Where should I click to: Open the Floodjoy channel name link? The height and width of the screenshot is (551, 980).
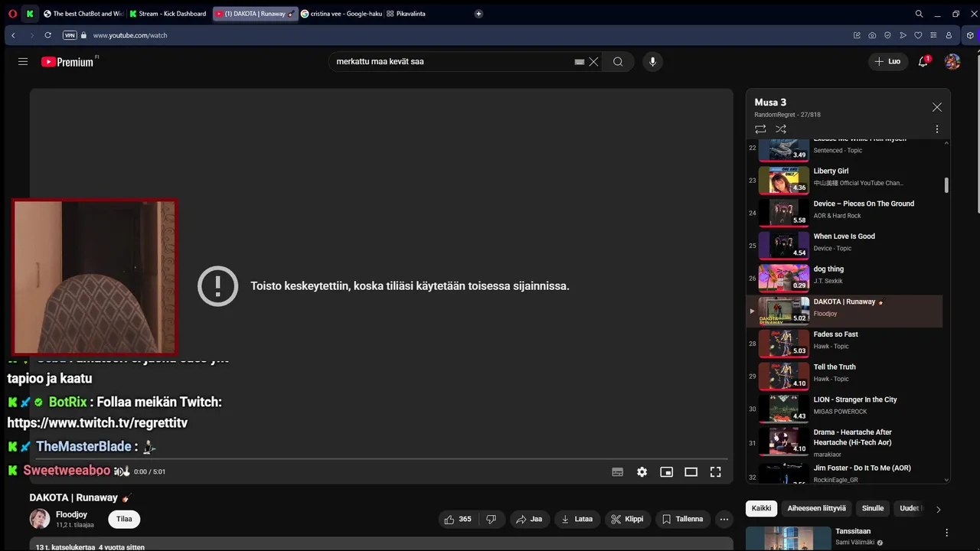(x=71, y=514)
